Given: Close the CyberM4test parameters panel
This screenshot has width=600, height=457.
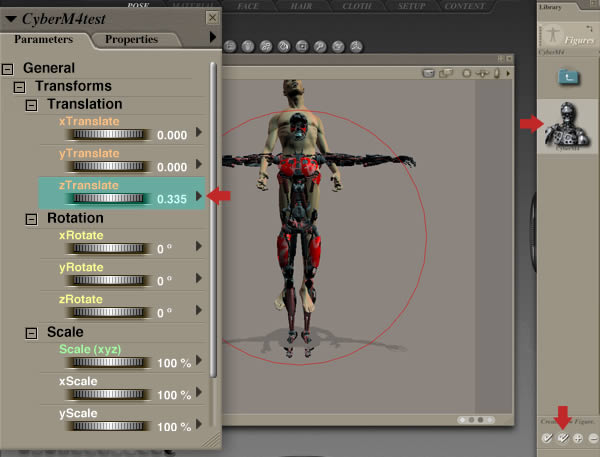Looking at the screenshot, I should [212, 18].
